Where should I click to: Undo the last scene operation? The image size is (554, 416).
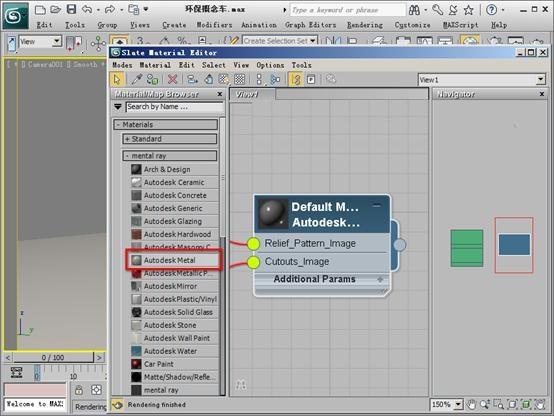(x=87, y=10)
